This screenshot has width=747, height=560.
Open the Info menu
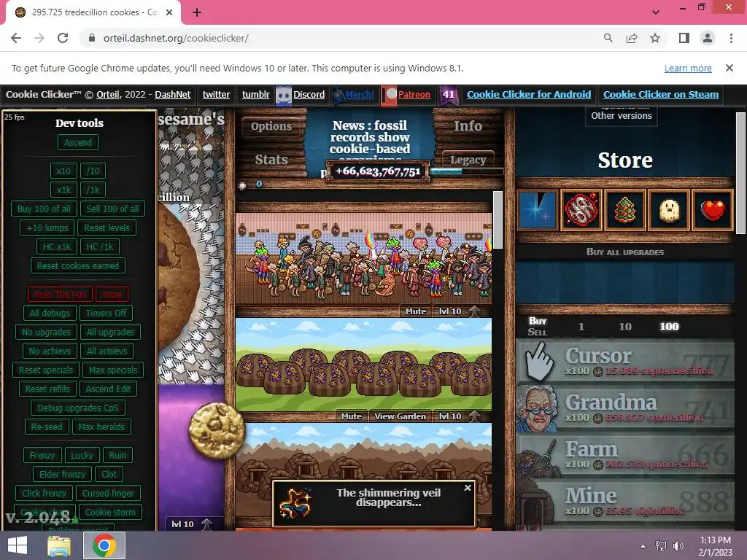(468, 125)
